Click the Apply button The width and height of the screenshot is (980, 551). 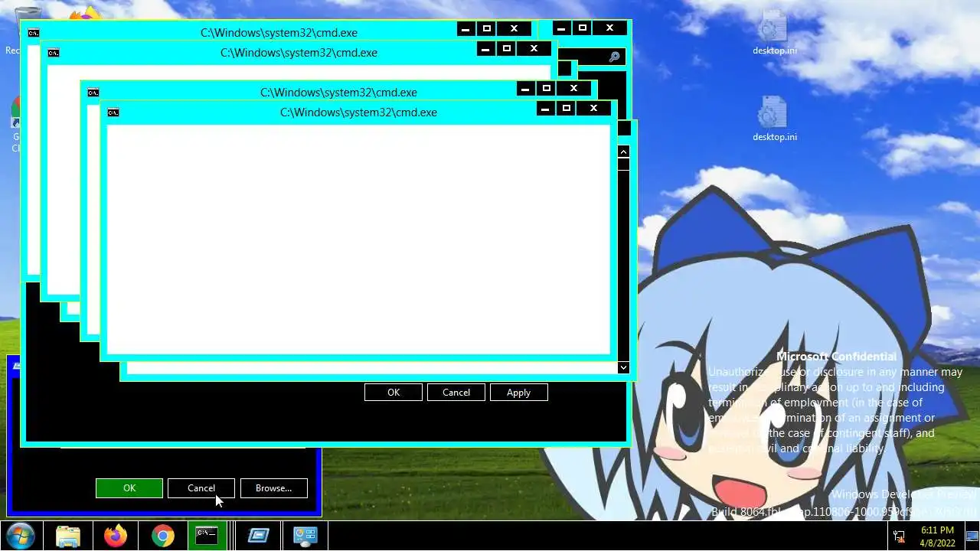tap(518, 393)
